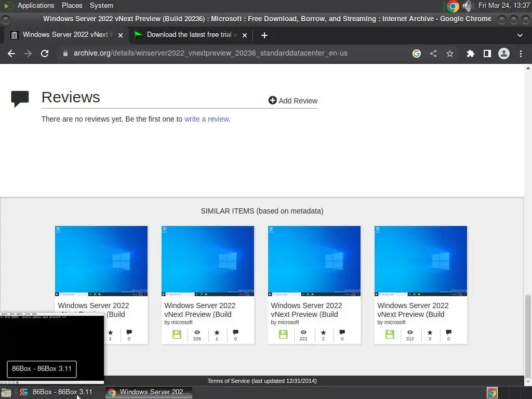This screenshot has width=532, height=399.
Task: Switch to Download the latest free trial tab
Action: point(191,35)
